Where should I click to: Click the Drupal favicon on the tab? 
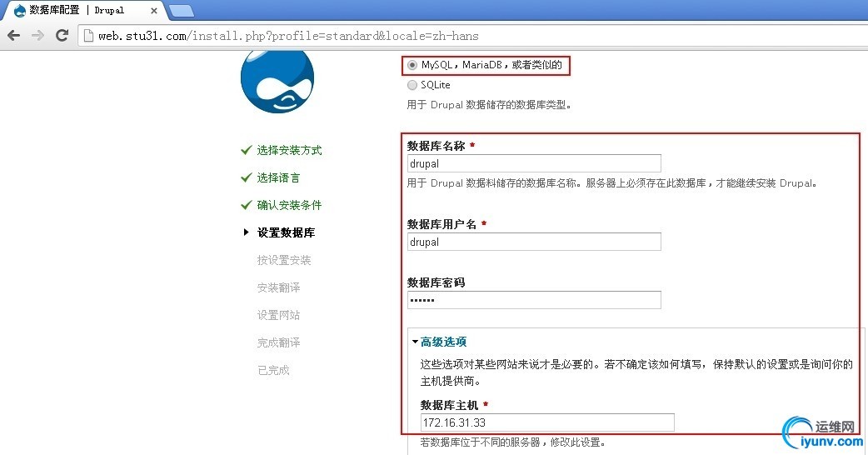[19, 11]
